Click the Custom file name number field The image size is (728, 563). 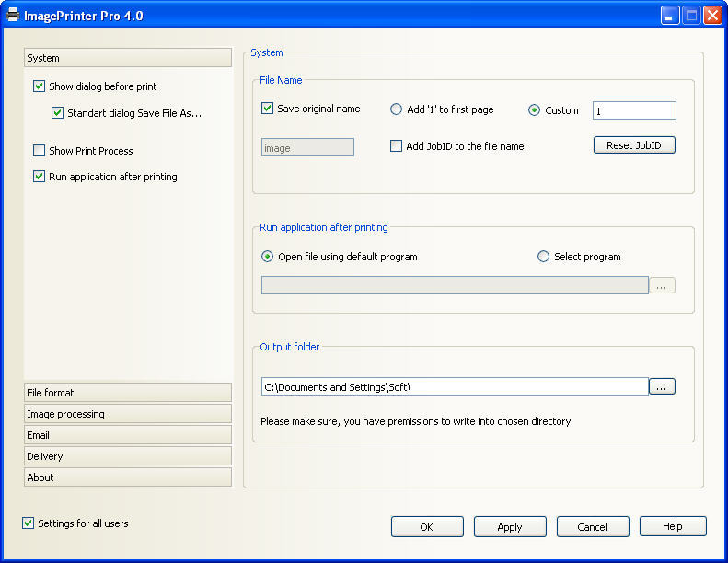634,110
